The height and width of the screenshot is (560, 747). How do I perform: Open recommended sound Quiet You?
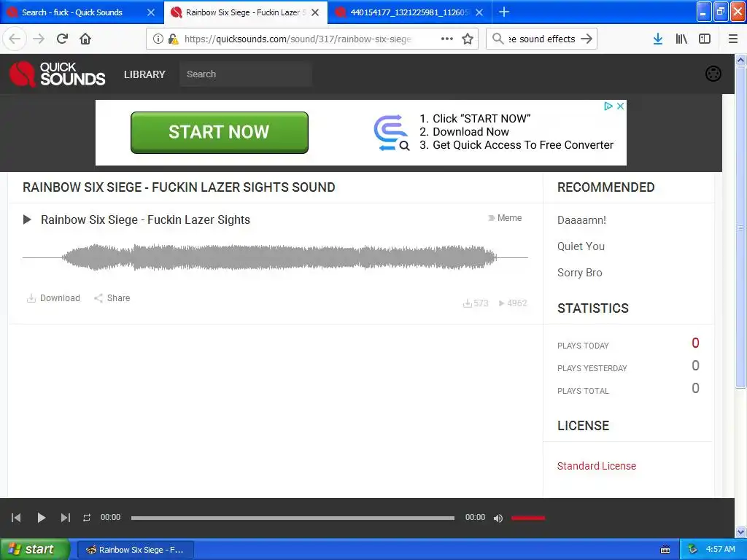[581, 246]
